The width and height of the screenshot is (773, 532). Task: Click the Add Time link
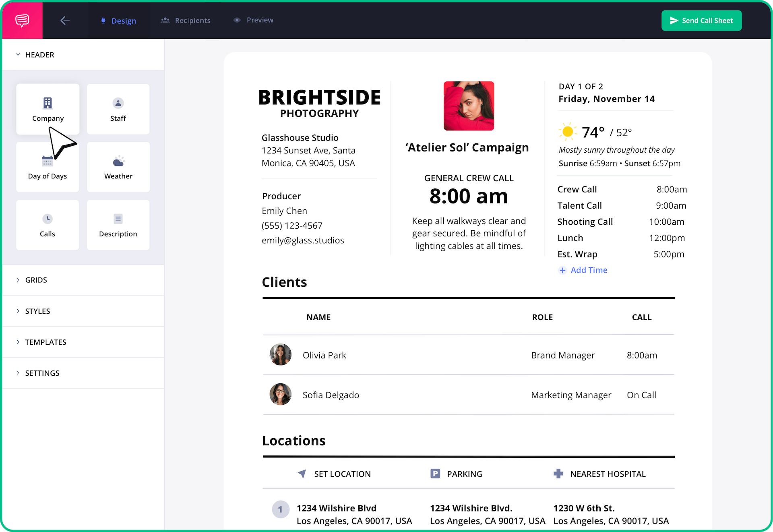coord(583,270)
